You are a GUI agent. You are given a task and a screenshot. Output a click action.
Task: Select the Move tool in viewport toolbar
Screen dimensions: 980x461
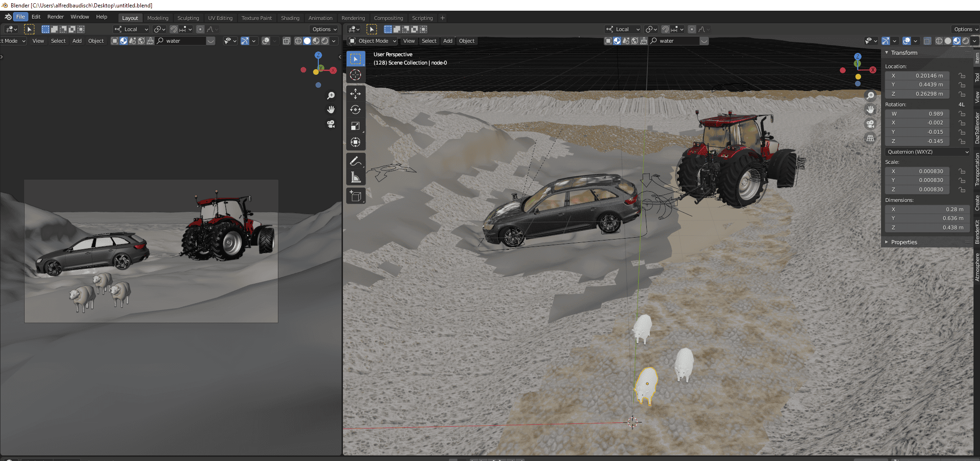[x=355, y=93]
